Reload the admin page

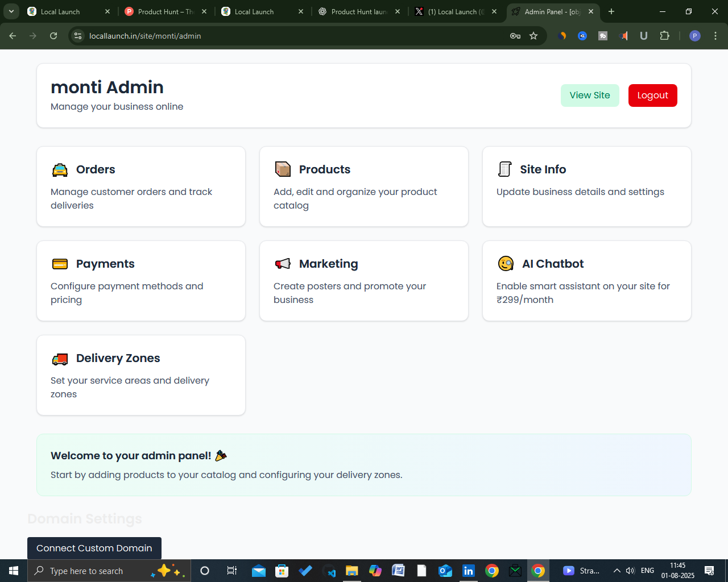53,36
